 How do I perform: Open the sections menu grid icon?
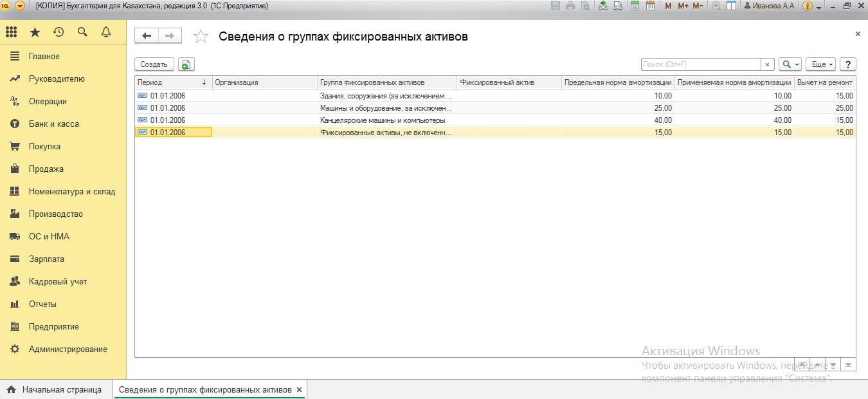pos(11,32)
